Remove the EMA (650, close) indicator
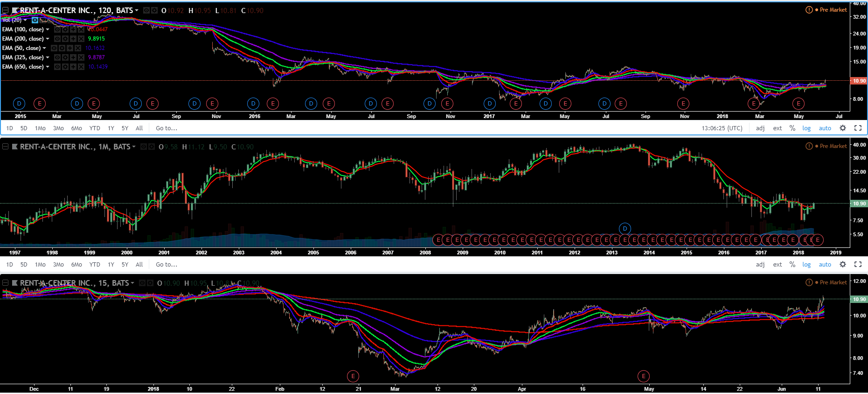This screenshot has height=394, width=868. pos(81,67)
